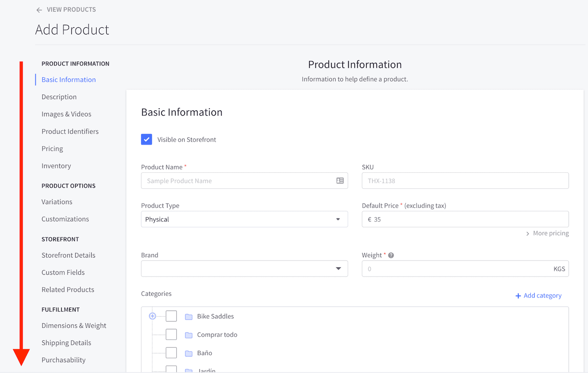Check the Baño category box
588x373 pixels.
171,353
